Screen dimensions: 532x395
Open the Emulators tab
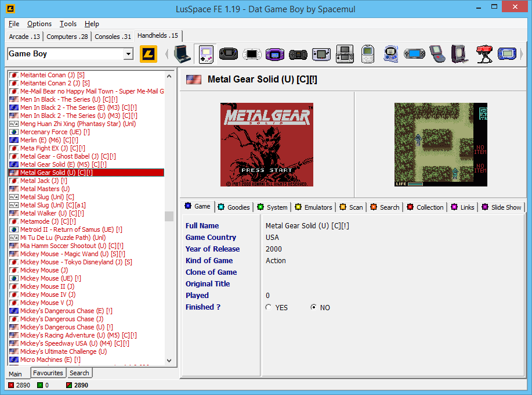coord(314,207)
